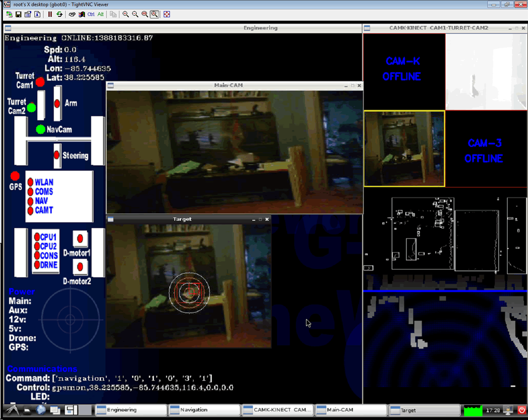Click the Lat value 38.225585

pos(84,78)
